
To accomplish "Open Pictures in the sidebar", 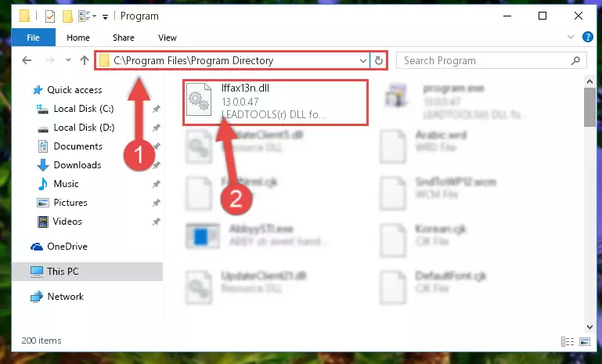I will (70, 203).
